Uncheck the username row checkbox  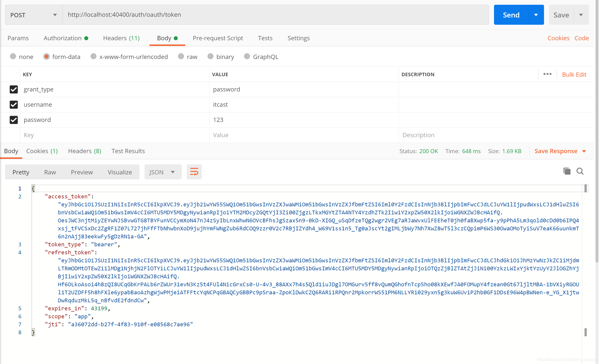coord(14,105)
